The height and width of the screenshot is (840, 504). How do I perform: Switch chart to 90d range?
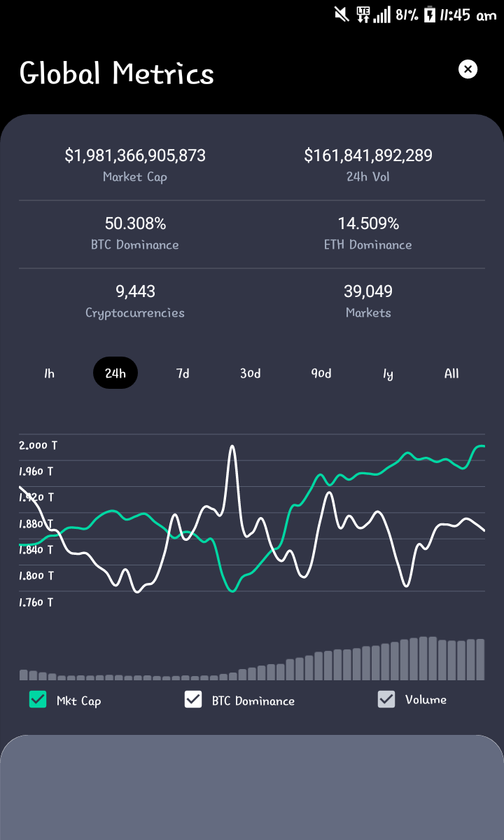321,373
